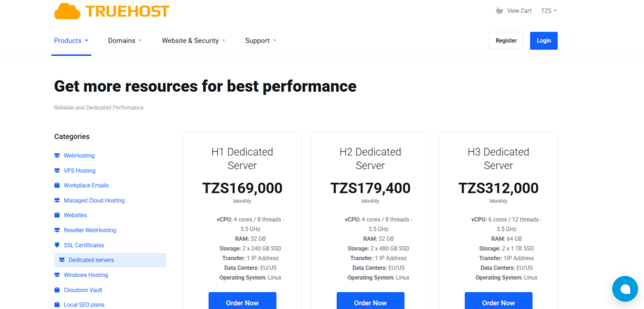Expand the Products menu
The image size is (644, 309).
tap(71, 41)
